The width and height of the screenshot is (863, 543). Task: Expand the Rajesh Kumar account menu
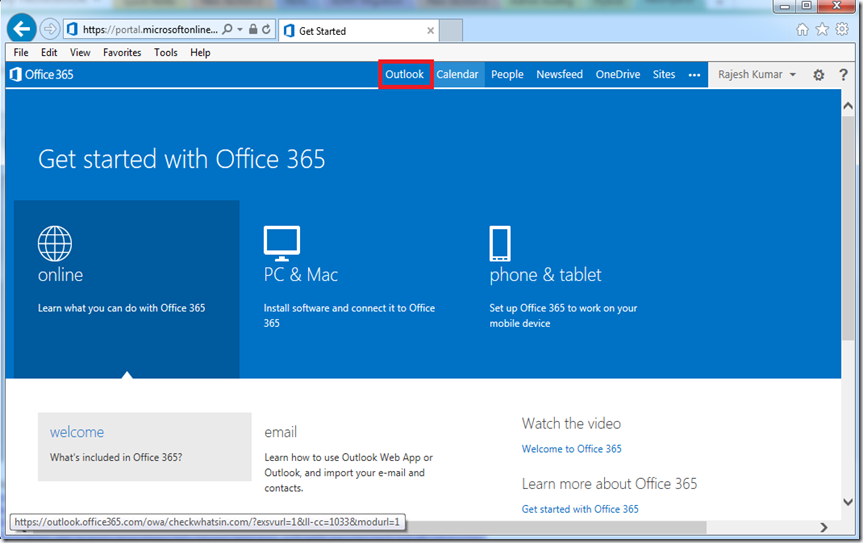click(757, 74)
